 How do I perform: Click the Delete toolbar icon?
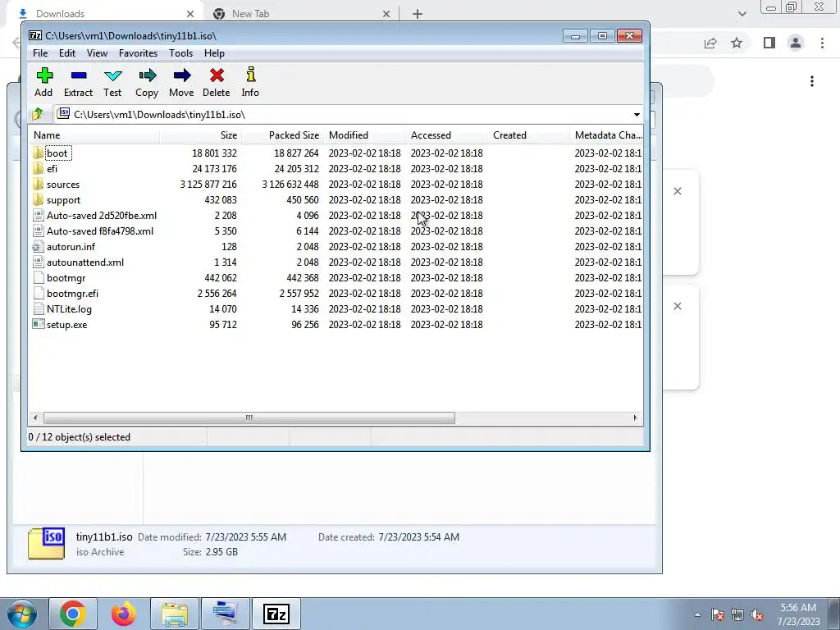(x=217, y=75)
